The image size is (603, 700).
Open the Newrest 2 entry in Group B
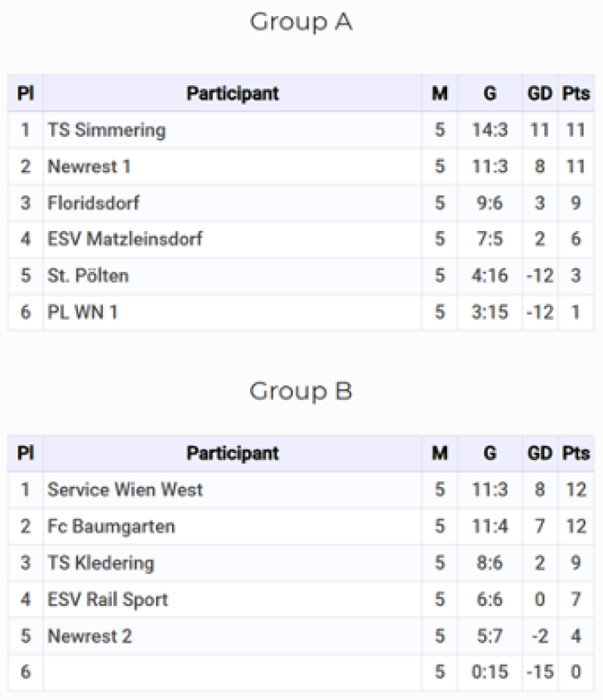tap(90, 636)
